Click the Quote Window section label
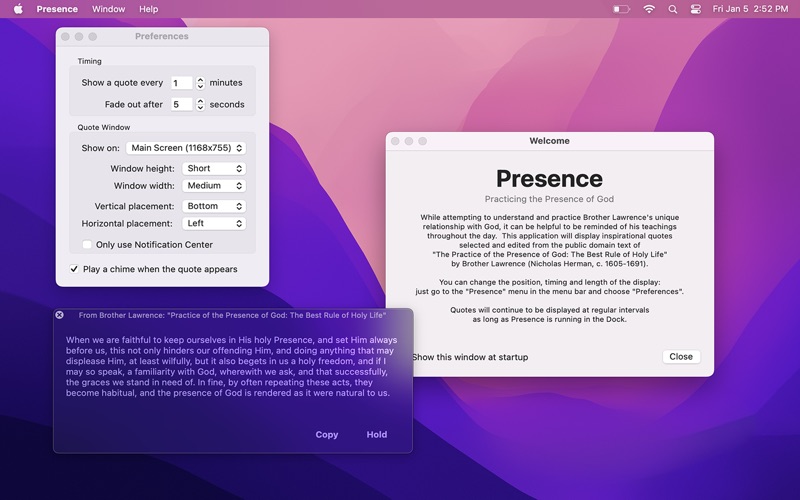This screenshot has height=500, width=800. point(104,128)
